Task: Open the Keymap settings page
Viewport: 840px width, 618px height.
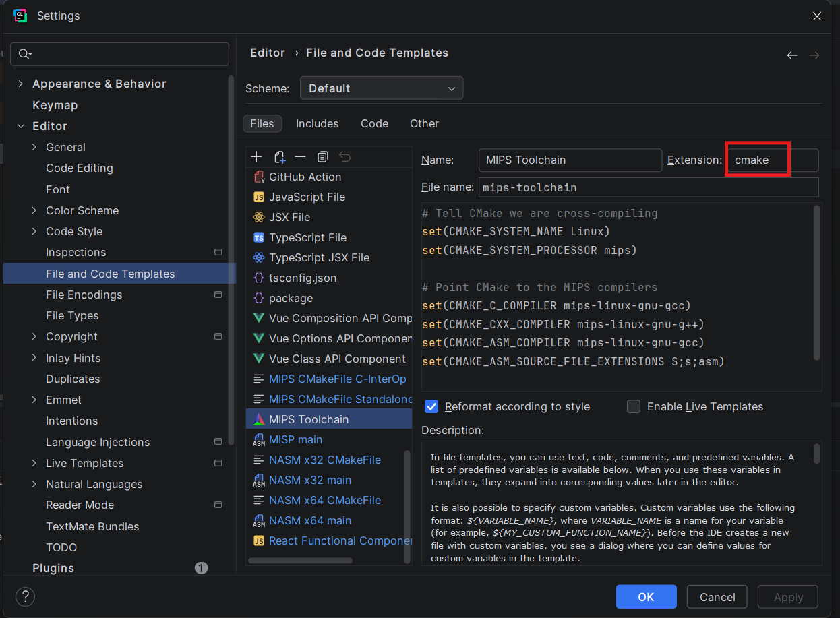Action: 55,105
